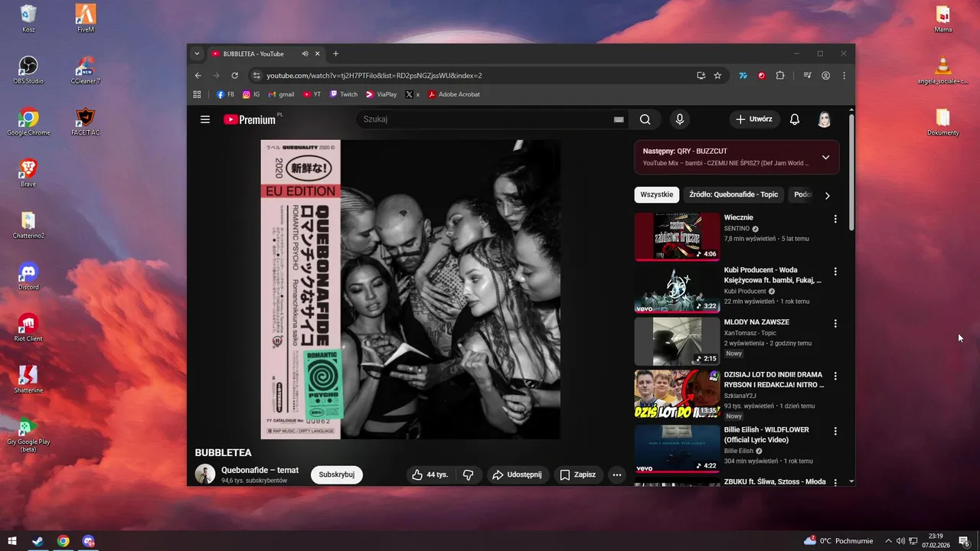Image resolution: width=980 pixels, height=551 pixels.
Task: Open the on-screen keyboard icon in the search box
Action: 619,119
